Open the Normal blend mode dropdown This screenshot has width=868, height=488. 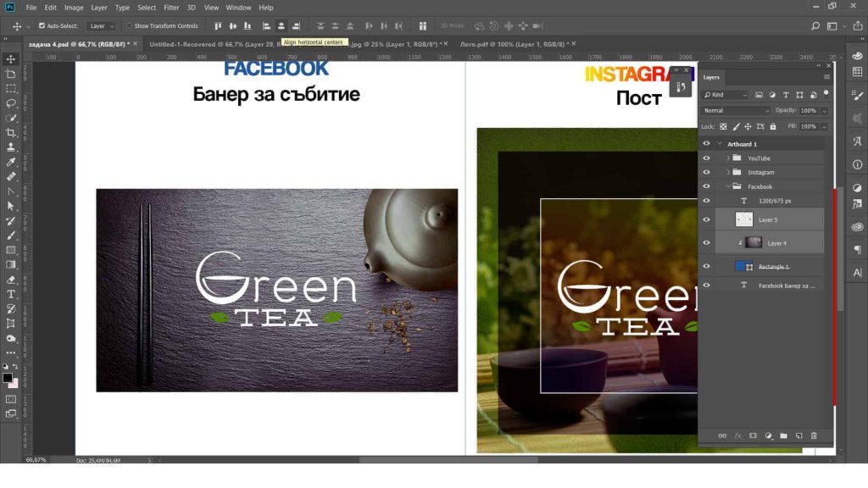coord(736,111)
